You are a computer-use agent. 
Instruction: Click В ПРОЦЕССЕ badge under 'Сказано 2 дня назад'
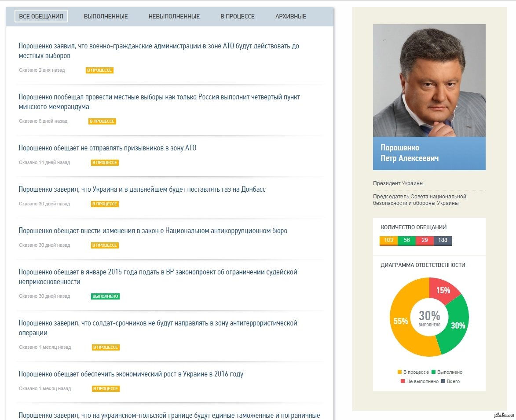99,70
